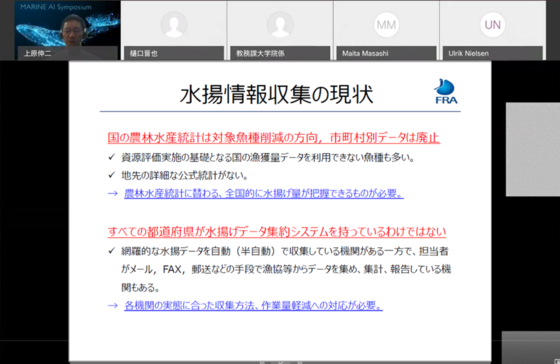The height and width of the screenshot is (364, 560).
Task: Select the 樋口晋也 participant tile
Action: pyautogui.click(x=173, y=30)
